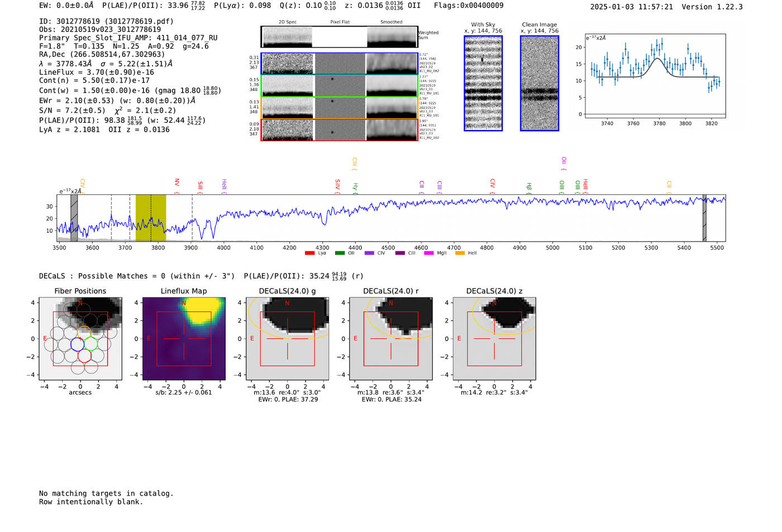Click the 'Flags:0x00400009' header text
782x532 pixels.
pos(468,6)
